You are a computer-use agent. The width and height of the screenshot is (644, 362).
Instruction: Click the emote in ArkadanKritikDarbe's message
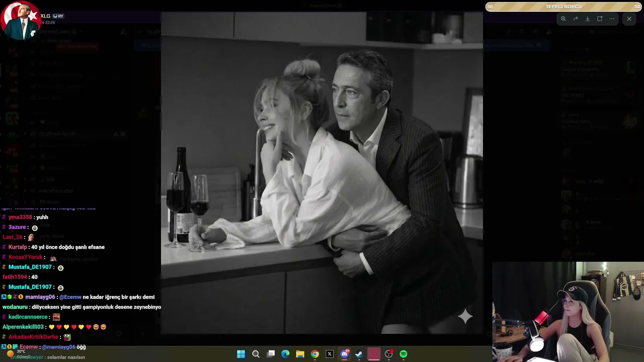coord(67,337)
